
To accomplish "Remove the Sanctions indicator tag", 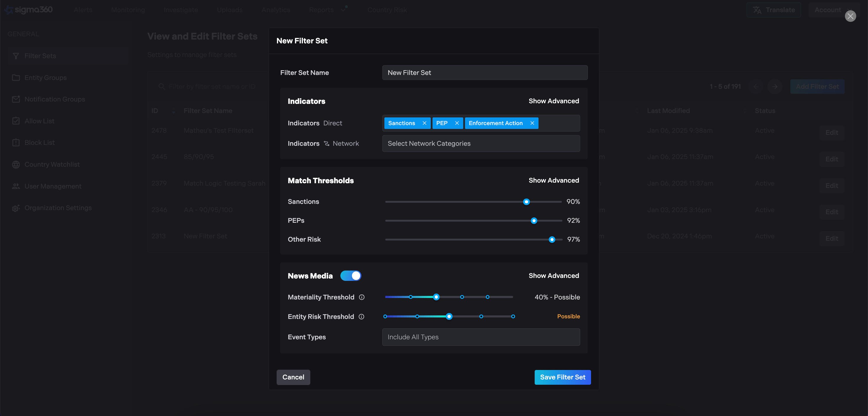I will pyautogui.click(x=424, y=123).
